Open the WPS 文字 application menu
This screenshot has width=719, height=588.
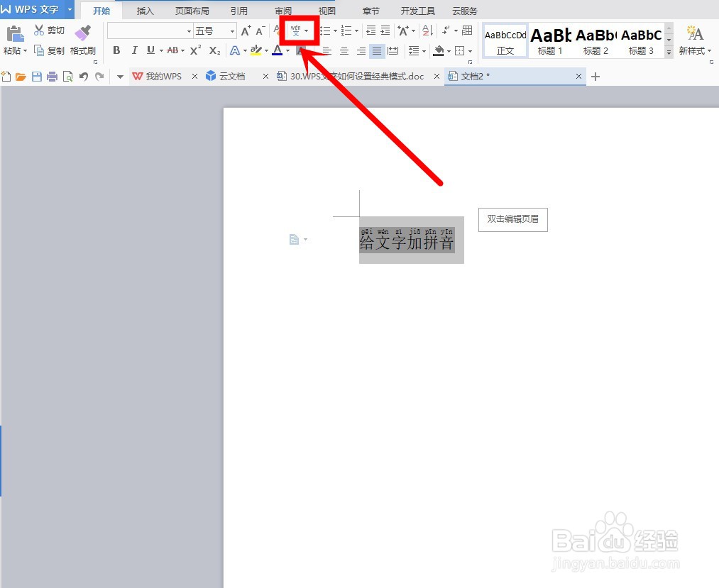[37, 9]
